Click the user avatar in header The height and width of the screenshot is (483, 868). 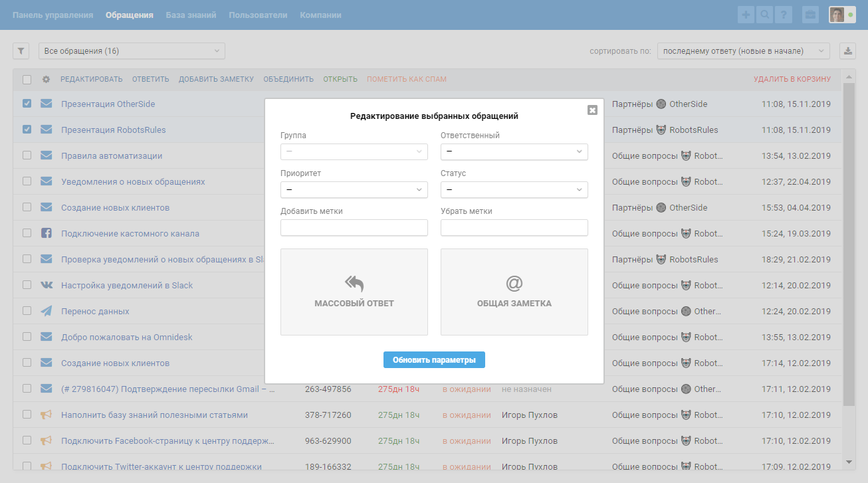[x=837, y=15]
